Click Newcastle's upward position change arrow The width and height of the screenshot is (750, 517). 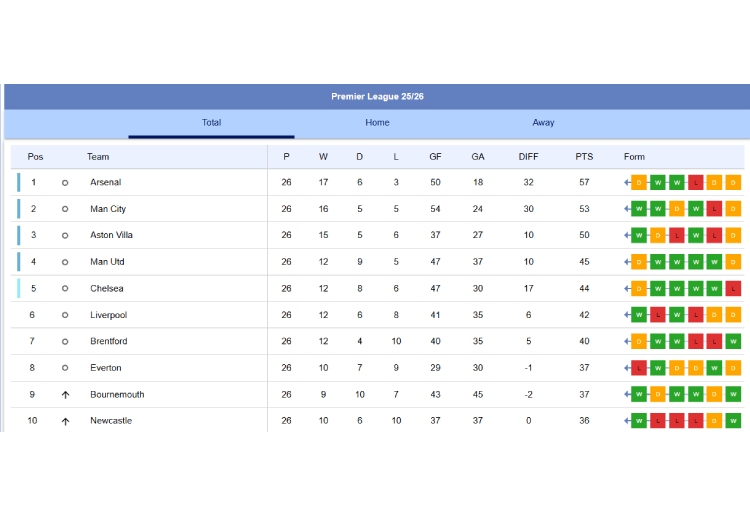pyautogui.click(x=65, y=421)
